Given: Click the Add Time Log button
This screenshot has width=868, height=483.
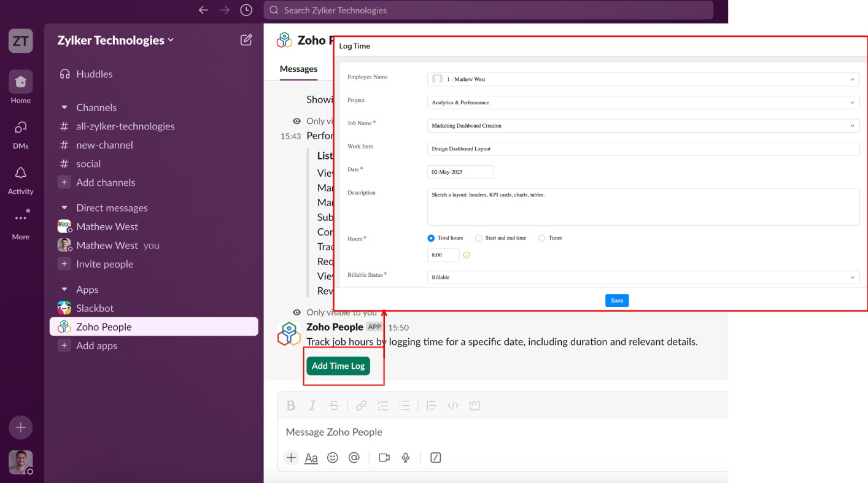Looking at the screenshot, I should tap(338, 366).
